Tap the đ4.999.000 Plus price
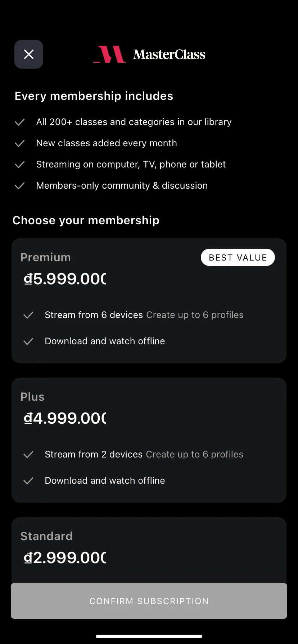Viewport: 298px width, 644px height. click(x=65, y=418)
